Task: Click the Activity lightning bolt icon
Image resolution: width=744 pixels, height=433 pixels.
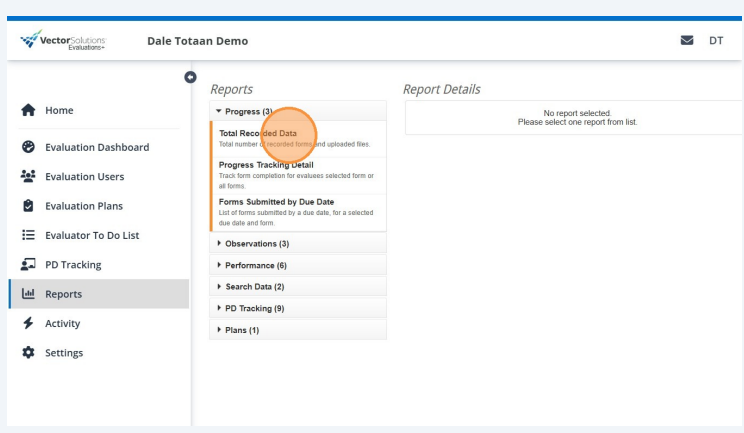Action: (28, 323)
